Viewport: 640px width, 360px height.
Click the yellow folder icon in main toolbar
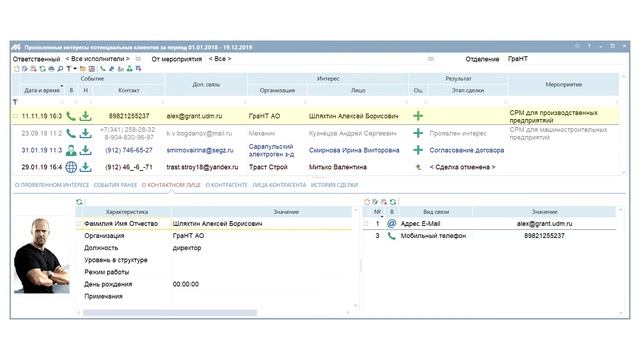pyautogui.click(x=82, y=69)
